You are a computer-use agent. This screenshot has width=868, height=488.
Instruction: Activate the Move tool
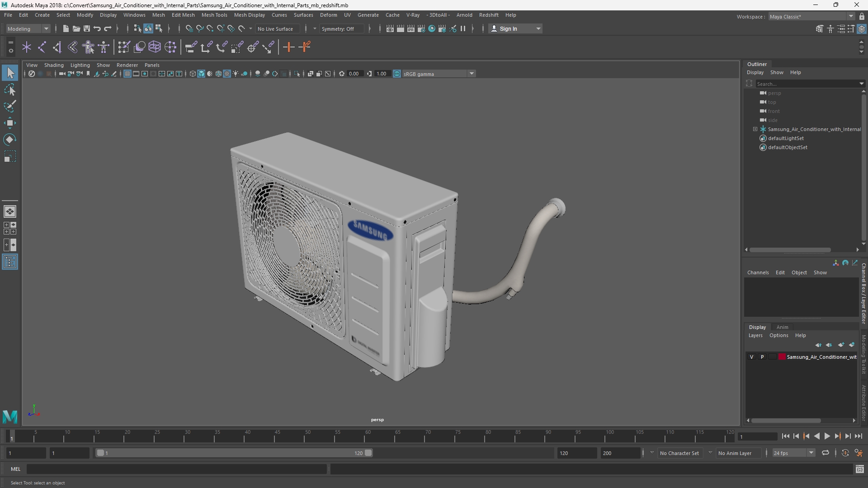10,123
